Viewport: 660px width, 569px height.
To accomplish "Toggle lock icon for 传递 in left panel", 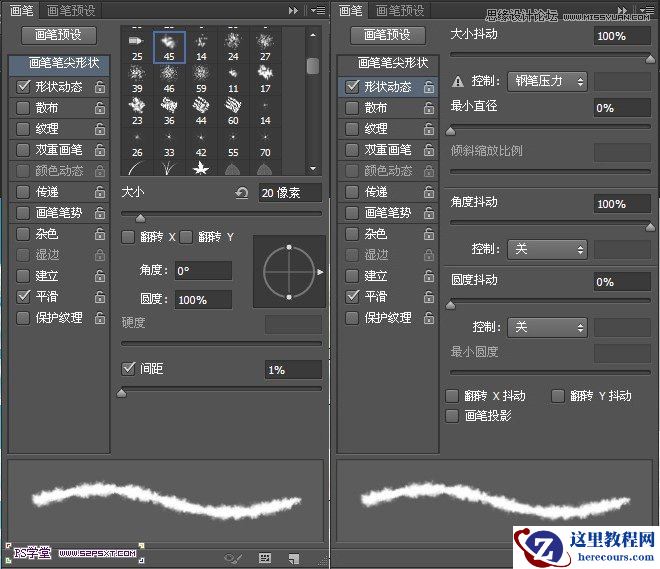I will [100, 192].
